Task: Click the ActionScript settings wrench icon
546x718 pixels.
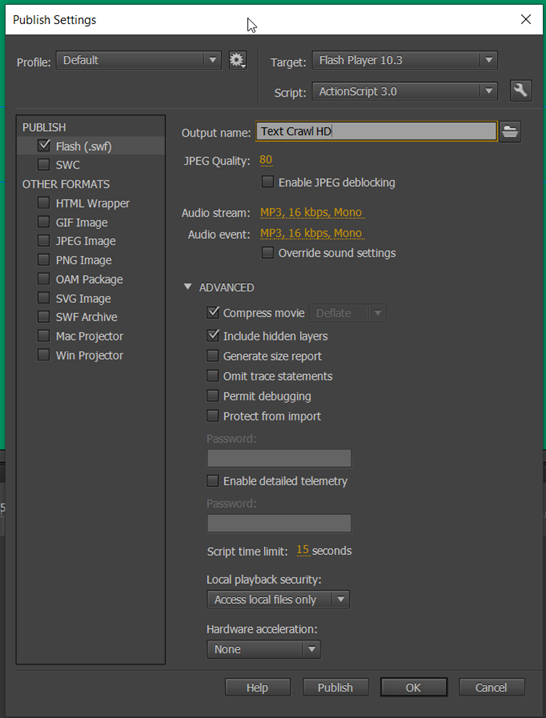Action: [521, 91]
